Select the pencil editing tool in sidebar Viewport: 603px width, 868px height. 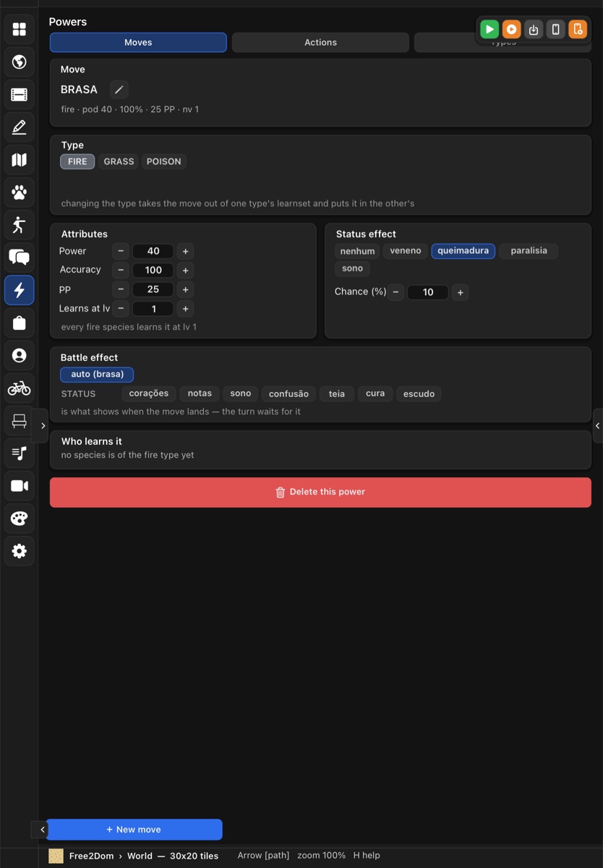point(20,127)
